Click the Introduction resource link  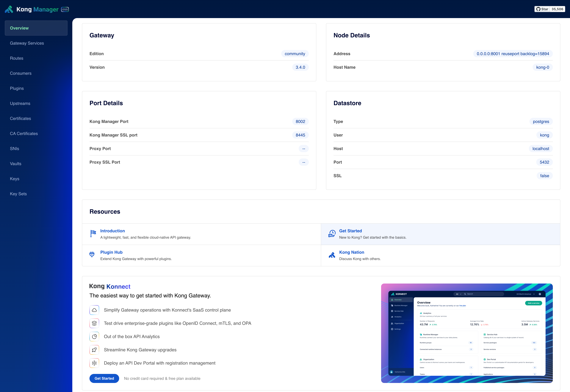(112, 231)
